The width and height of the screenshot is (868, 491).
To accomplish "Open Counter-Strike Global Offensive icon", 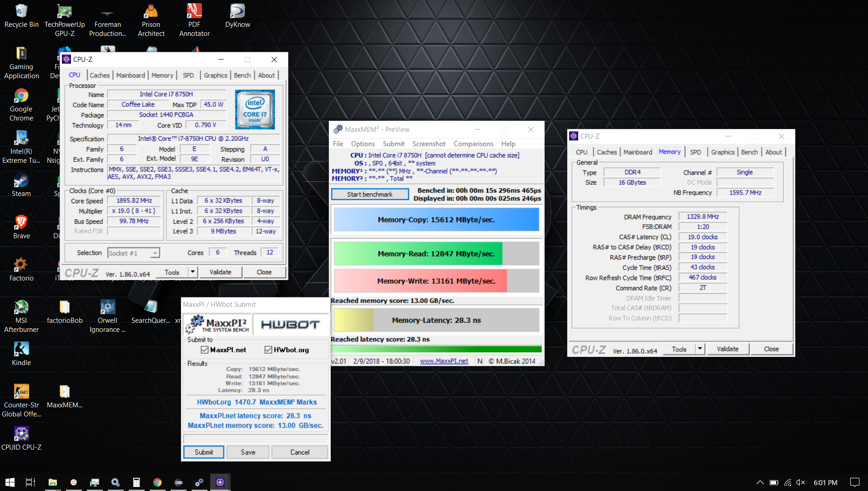I will click(21, 401).
